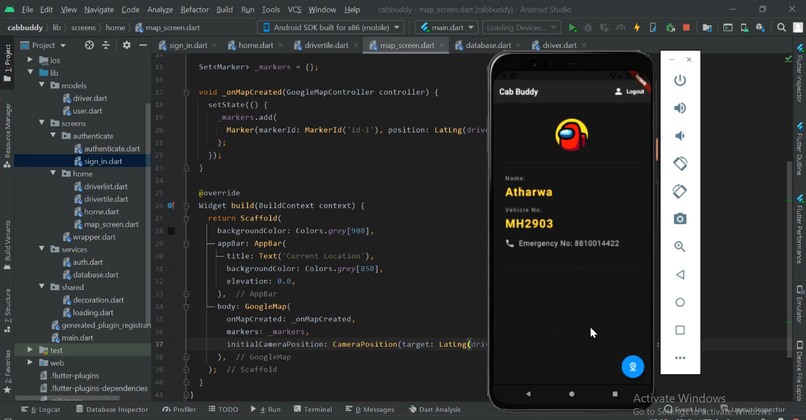Close the home.dart editor tab
This screenshot has width=806, height=420.
point(281,45)
